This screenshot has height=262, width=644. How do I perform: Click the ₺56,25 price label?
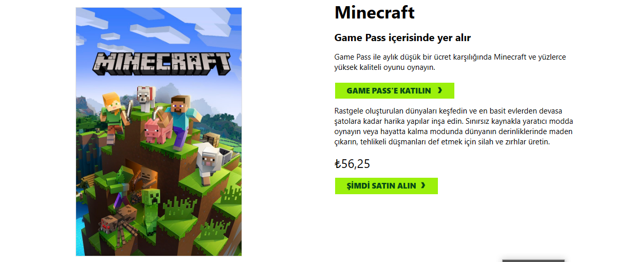tap(352, 164)
